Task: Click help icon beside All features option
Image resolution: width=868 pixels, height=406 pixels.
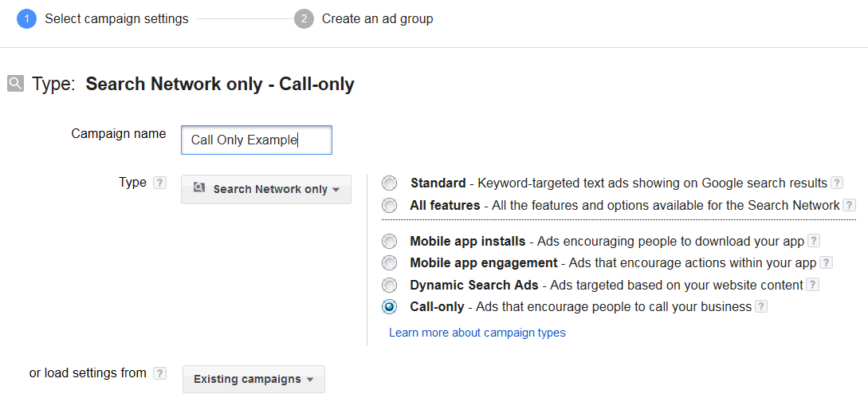Action: pyautogui.click(x=849, y=206)
